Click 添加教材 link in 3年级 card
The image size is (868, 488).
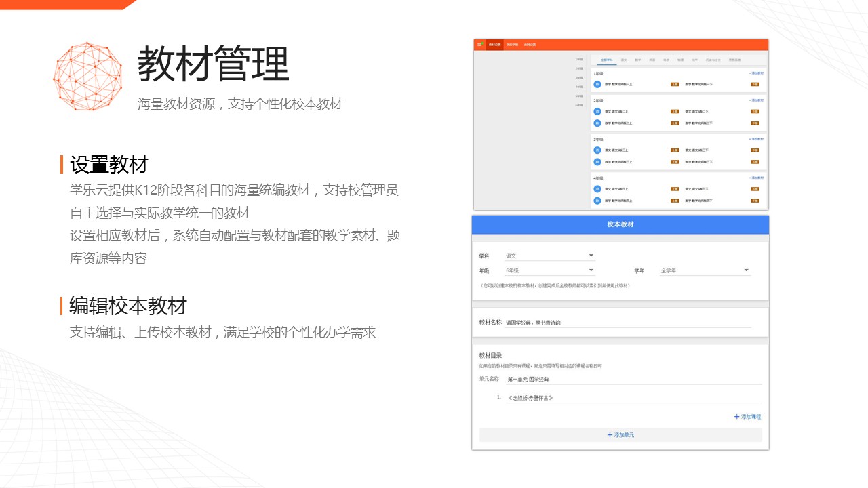pyautogui.click(x=756, y=139)
